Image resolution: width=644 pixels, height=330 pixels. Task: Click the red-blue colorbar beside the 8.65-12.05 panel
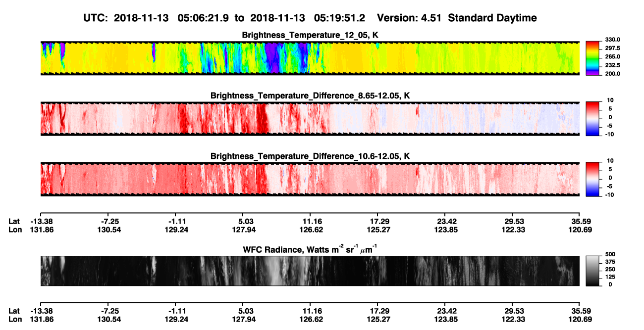(x=593, y=118)
